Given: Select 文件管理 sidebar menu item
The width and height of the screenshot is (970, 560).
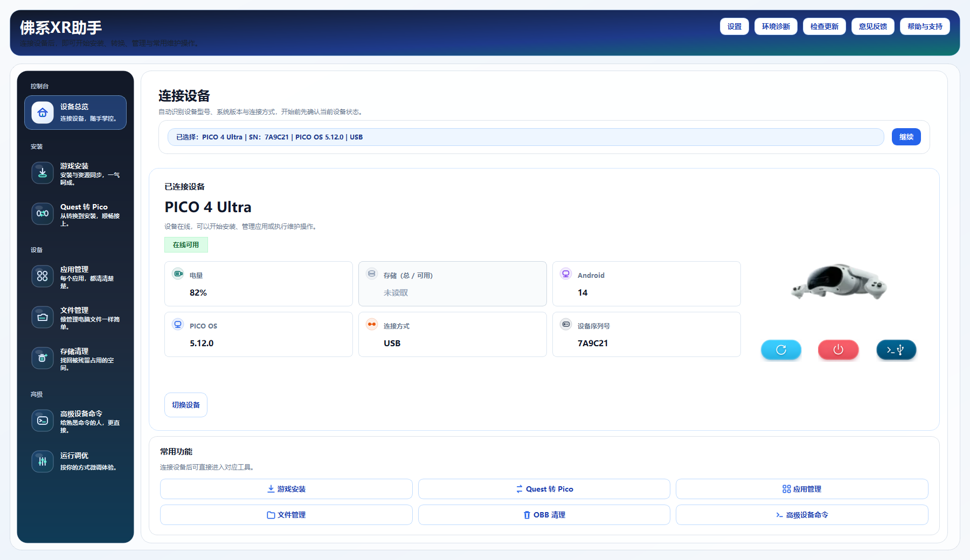Looking at the screenshot, I should pyautogui.click(x=75, y=318).
